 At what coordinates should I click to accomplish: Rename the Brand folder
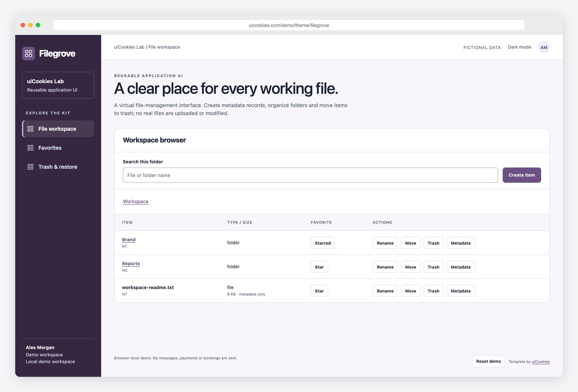tap(385, 243)
